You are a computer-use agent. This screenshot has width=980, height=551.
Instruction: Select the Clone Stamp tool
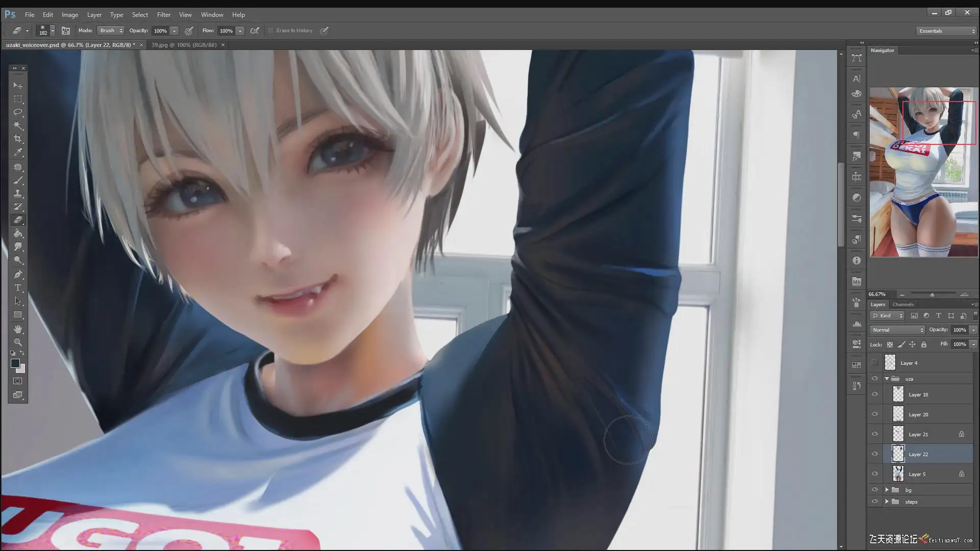(x=18, y=193)
